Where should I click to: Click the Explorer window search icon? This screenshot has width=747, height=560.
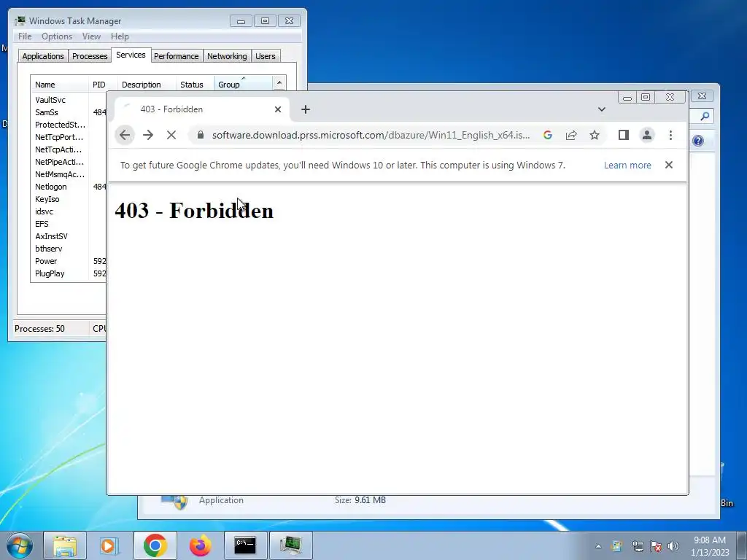tap(705, 116)
